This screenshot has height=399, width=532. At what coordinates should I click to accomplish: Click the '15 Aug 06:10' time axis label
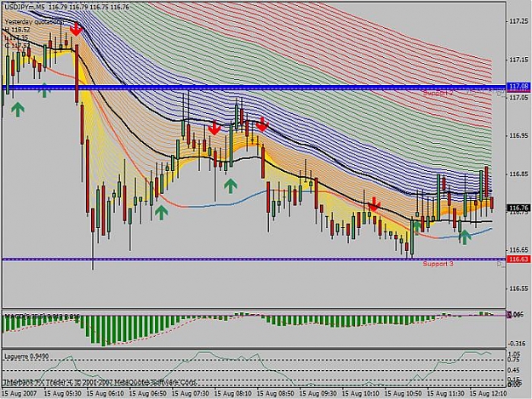click(x=106, y=394)
